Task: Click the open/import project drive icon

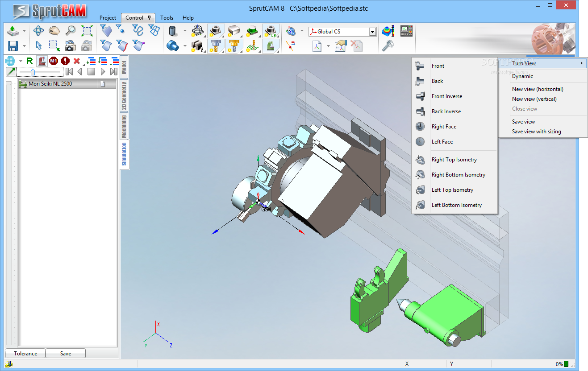Action: pos(13,31)
